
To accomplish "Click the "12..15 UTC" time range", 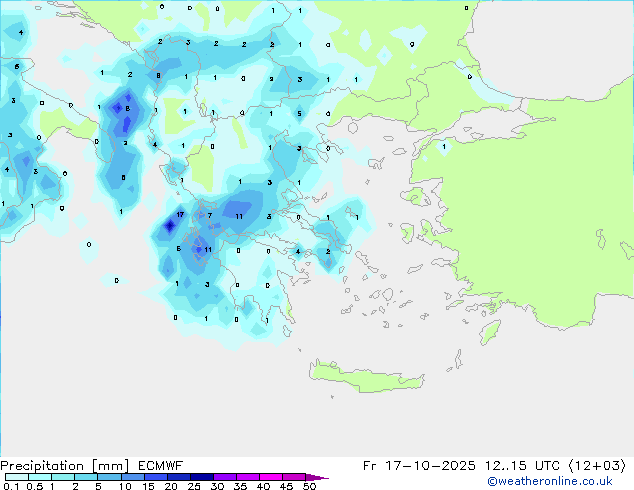I will (x=522, y=466).
